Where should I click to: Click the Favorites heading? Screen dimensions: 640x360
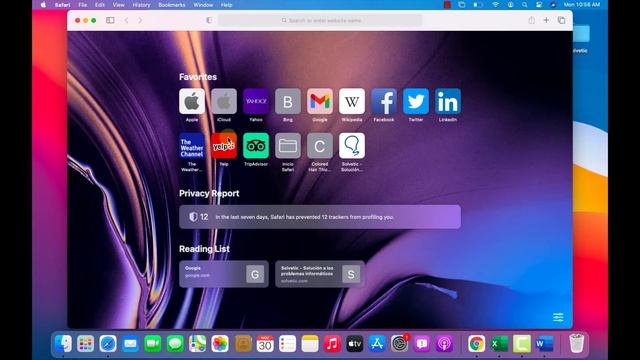click(198, 77)
